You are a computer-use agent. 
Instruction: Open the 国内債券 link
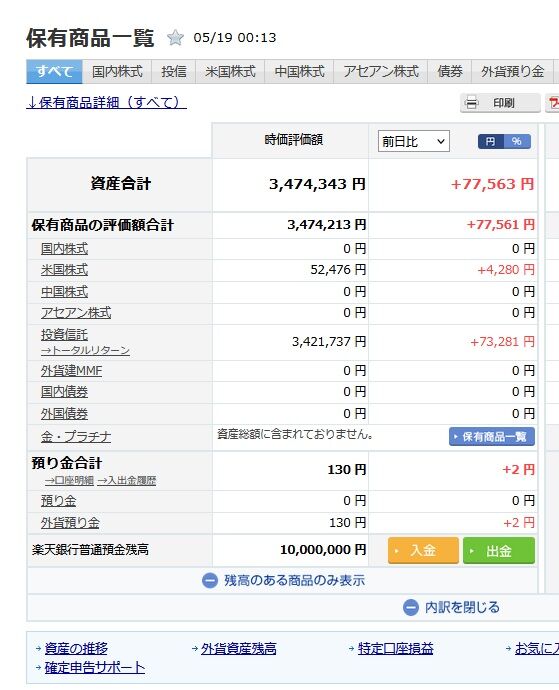64,392
